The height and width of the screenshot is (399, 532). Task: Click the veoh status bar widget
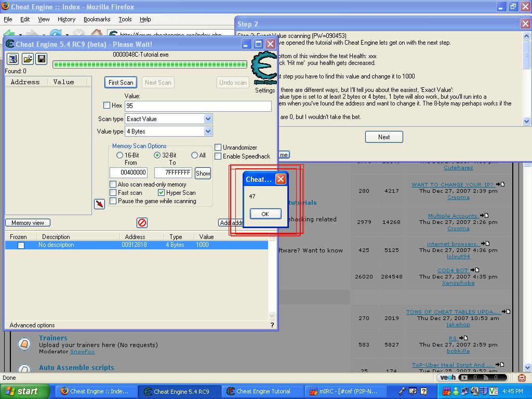click(472, 377)
